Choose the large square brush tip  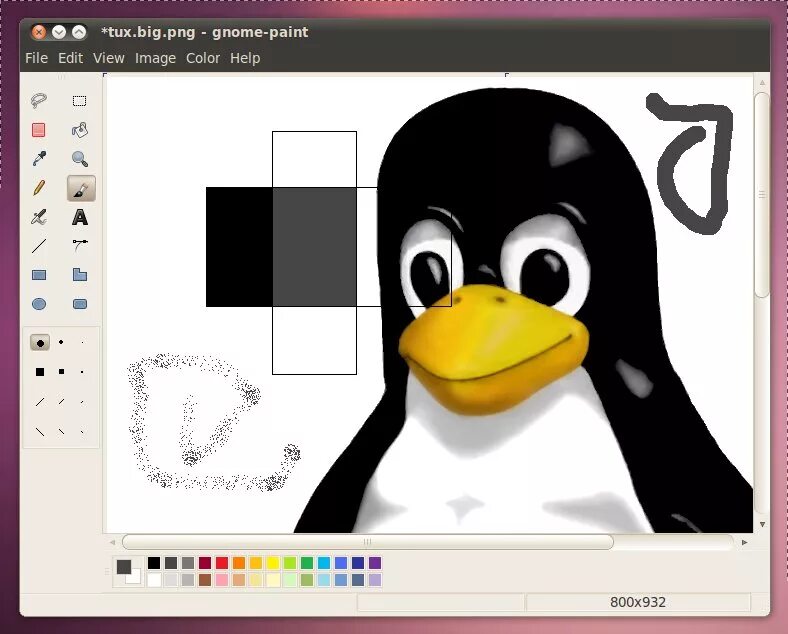pyautogui.click(x=40, y=372)
